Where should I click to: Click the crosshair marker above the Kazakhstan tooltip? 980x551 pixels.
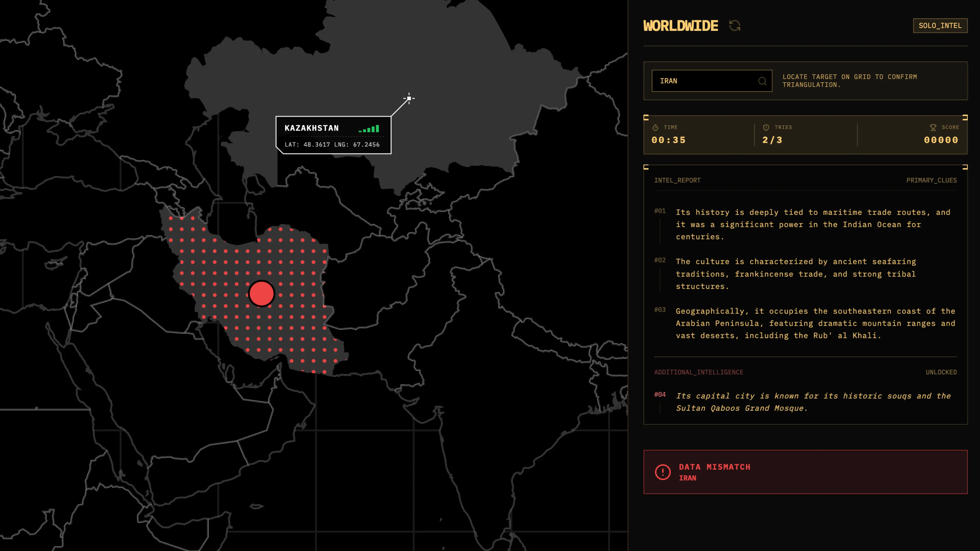click(409, 98)
